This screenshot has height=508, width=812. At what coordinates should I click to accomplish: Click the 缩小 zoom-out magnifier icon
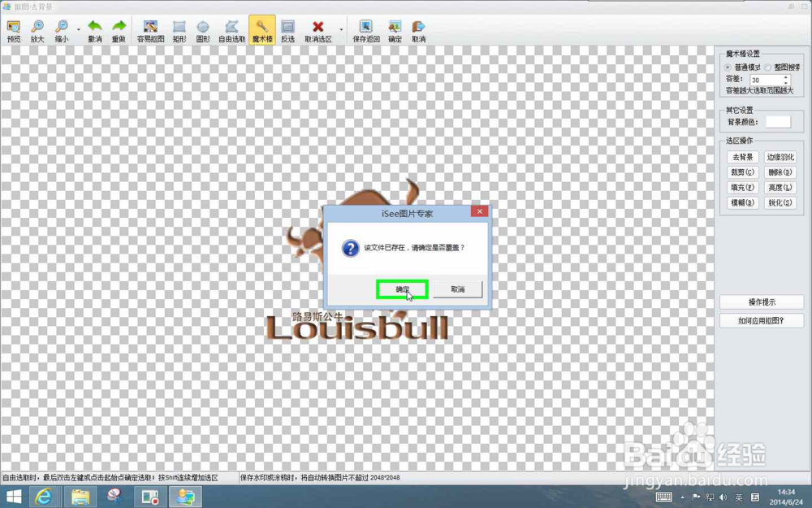click(62, 31)
